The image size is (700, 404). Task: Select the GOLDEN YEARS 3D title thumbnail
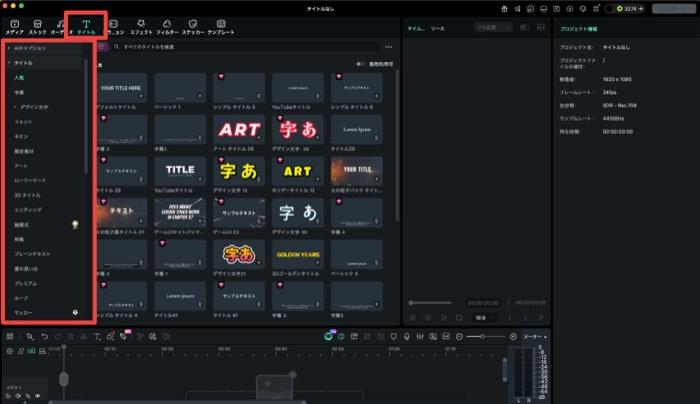(298, 254)
